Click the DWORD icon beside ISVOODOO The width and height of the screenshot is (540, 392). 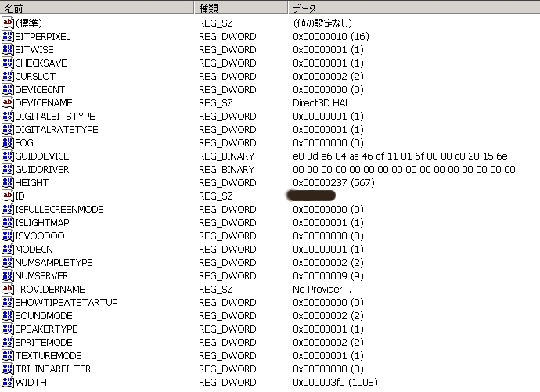tap(8, 236)
